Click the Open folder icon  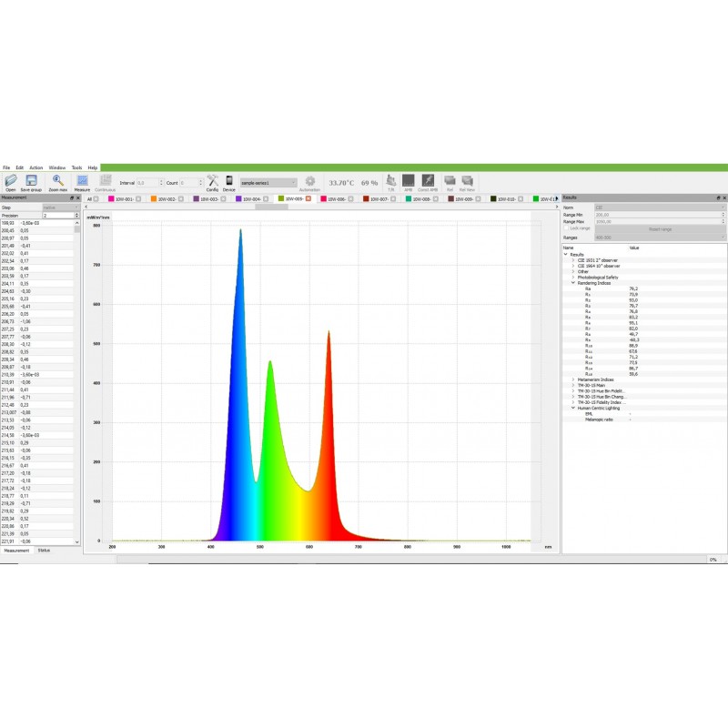click(11, 181)
